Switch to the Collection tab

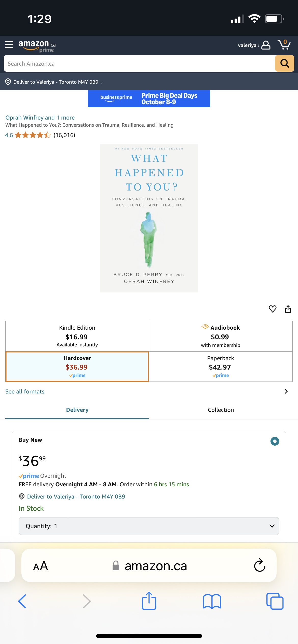221,410
